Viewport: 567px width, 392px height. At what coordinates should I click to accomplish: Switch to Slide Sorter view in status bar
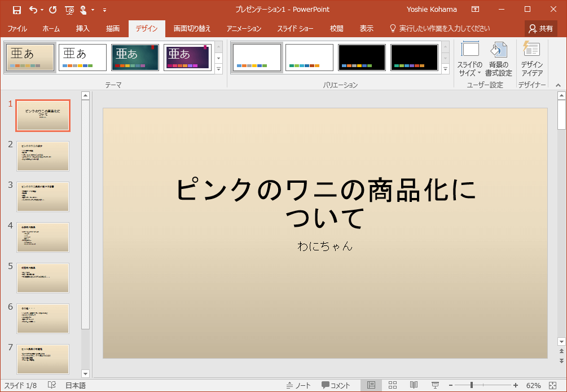click(x=393, y=385)
